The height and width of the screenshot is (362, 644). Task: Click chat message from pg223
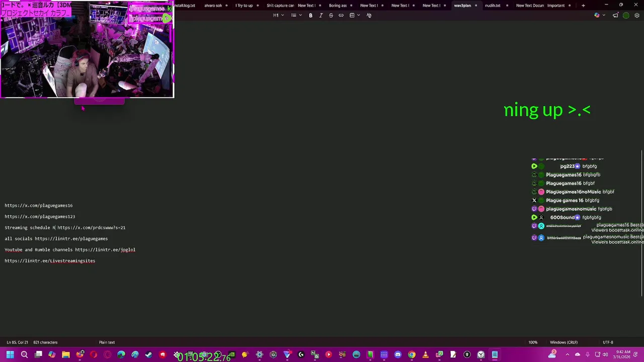tap(565, 166)
